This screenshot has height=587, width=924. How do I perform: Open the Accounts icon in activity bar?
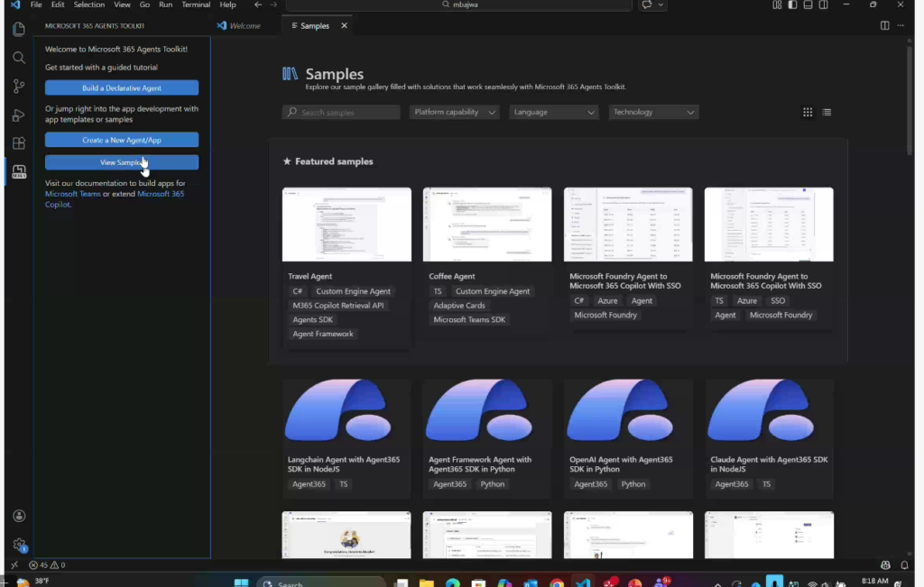pyautogui.click(x=19, y=516)
